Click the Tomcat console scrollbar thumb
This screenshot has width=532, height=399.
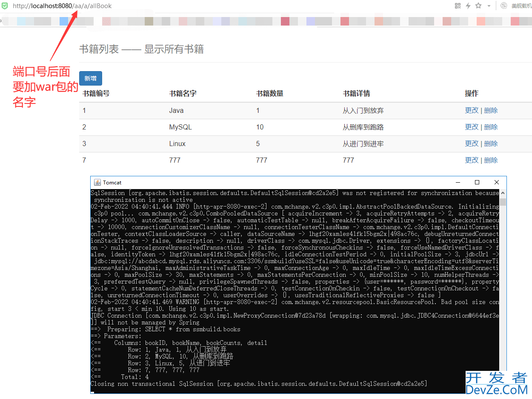click(503, 201)
